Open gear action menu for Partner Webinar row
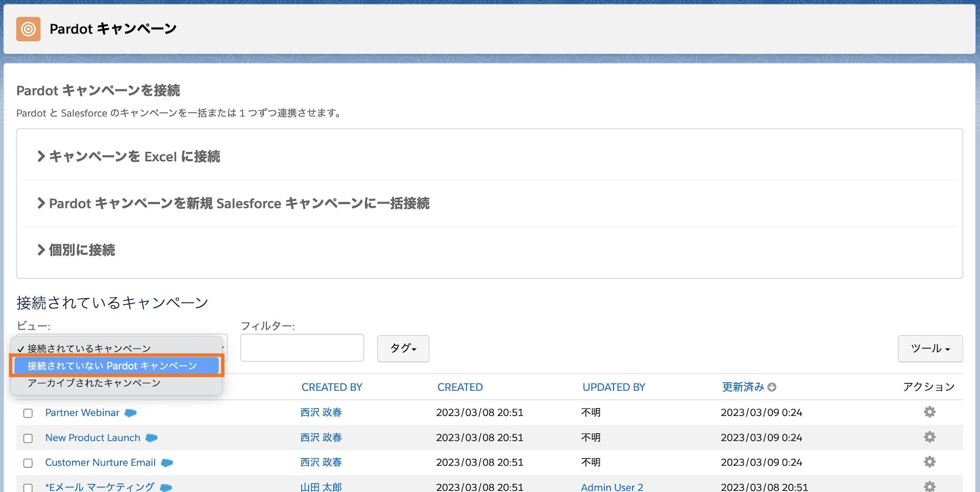 pos(929,412)
